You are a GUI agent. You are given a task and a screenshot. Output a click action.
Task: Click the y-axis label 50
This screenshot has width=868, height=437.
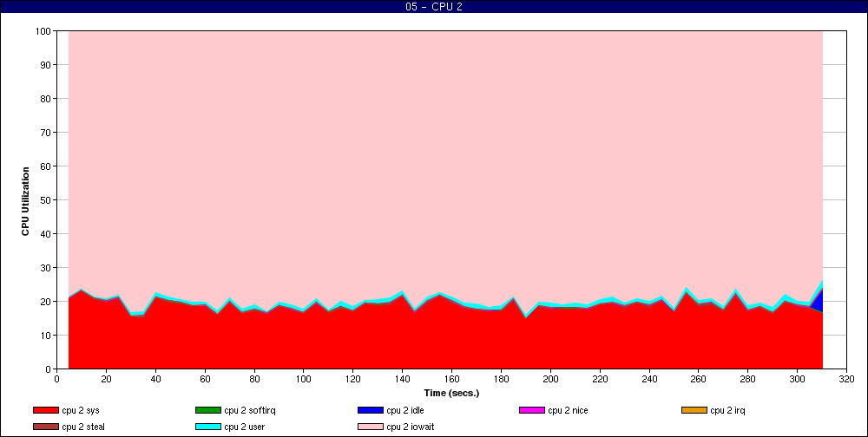pyautogui.click(x=45, y=200)
